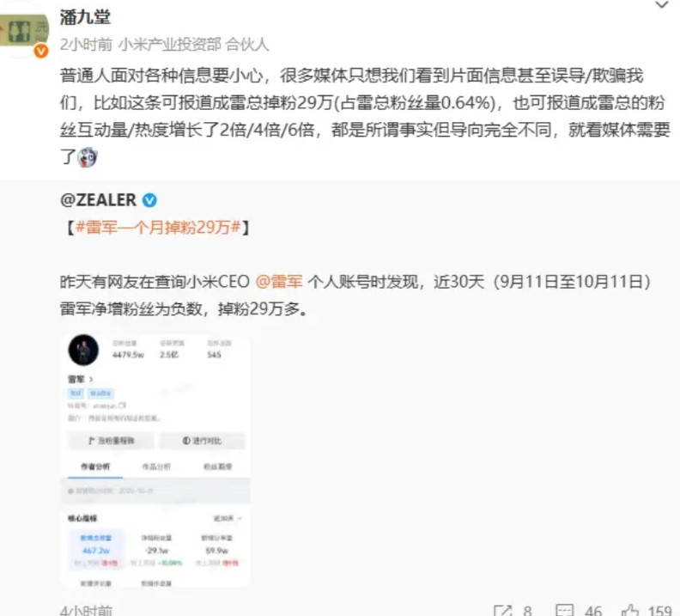Click the emoji at the post's end

[88, 156]
